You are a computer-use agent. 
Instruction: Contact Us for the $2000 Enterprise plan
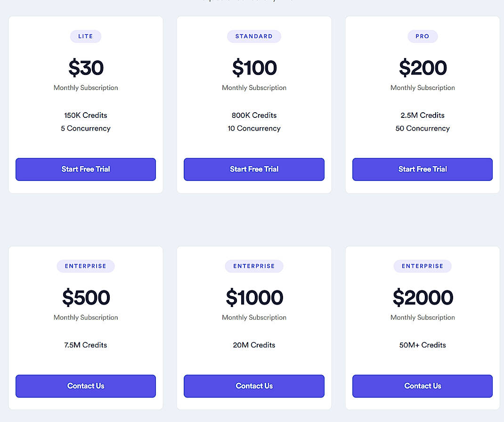pyautogui.click(x=422, y=386)
